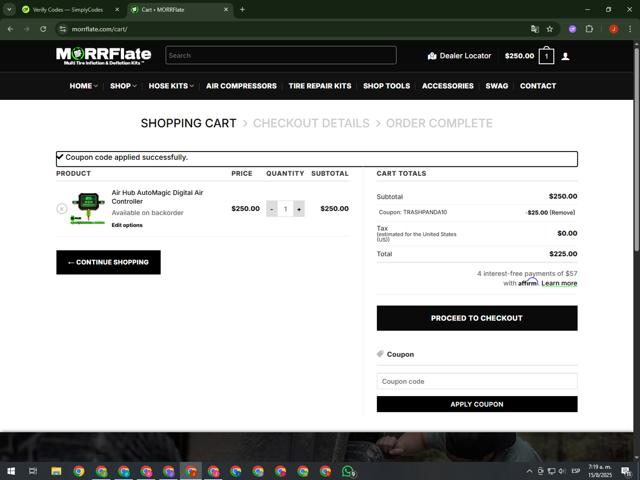
Task: Remove the TRASHPANDA10 coupon
Action: 562,213
